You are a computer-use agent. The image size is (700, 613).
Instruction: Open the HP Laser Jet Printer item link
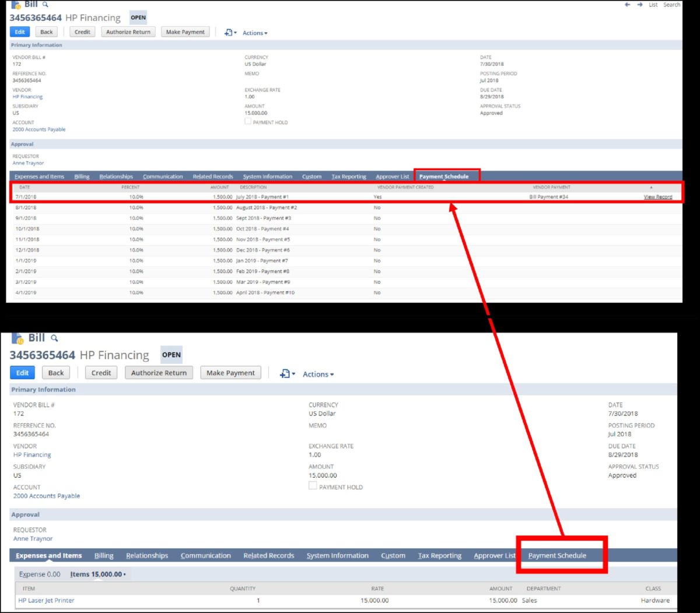(x=46, y=600)
